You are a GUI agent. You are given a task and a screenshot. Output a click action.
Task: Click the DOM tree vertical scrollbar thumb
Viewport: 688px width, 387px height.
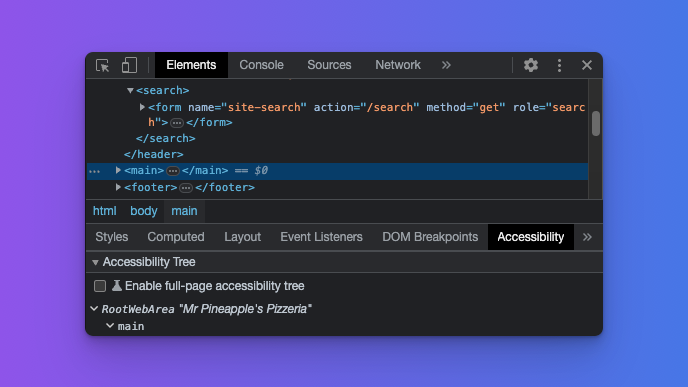595,124
